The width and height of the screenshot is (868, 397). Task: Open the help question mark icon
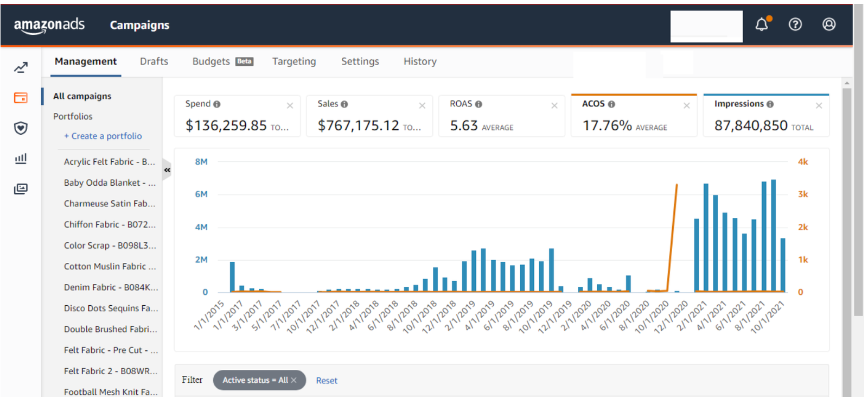pyautogui.click(x=795, y=24)
